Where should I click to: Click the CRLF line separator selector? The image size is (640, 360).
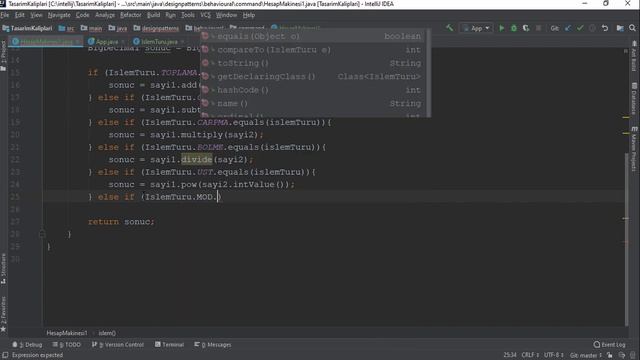pos(530,355)
